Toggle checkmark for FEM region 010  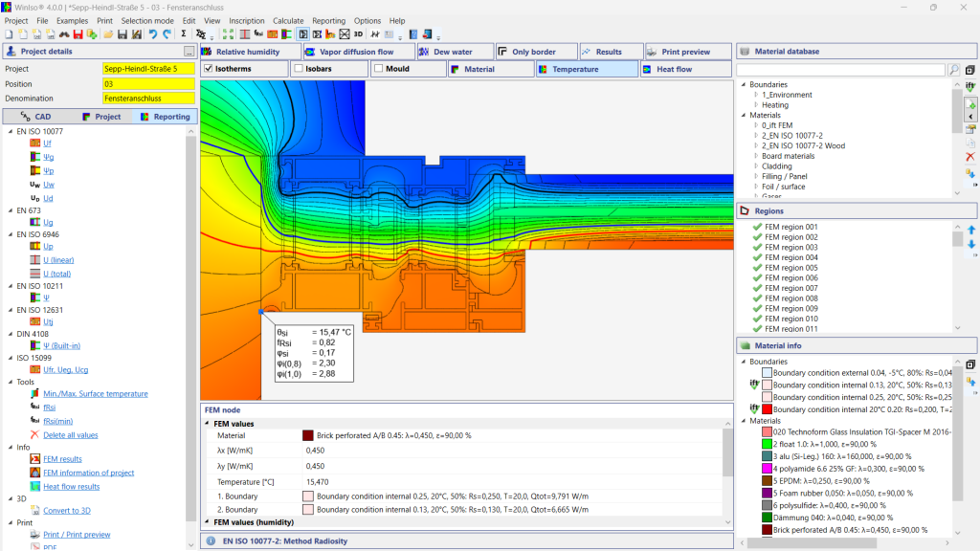click(x=758, y=319)
